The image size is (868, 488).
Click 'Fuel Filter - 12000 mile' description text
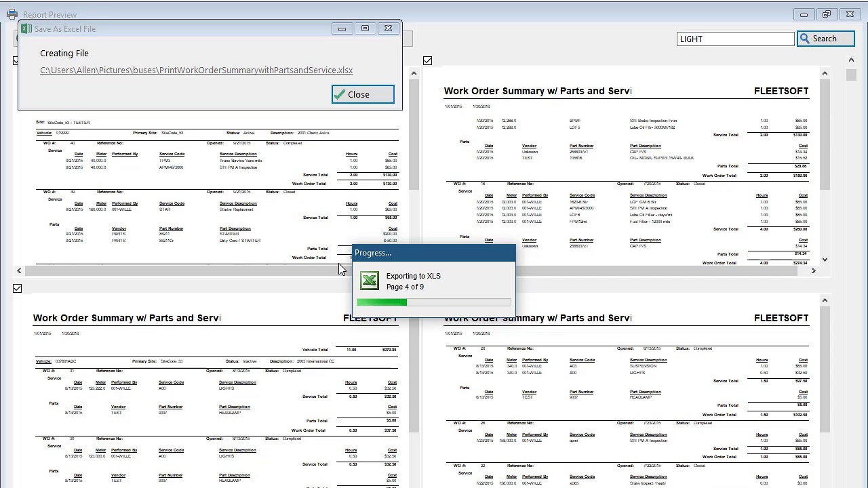650,222
